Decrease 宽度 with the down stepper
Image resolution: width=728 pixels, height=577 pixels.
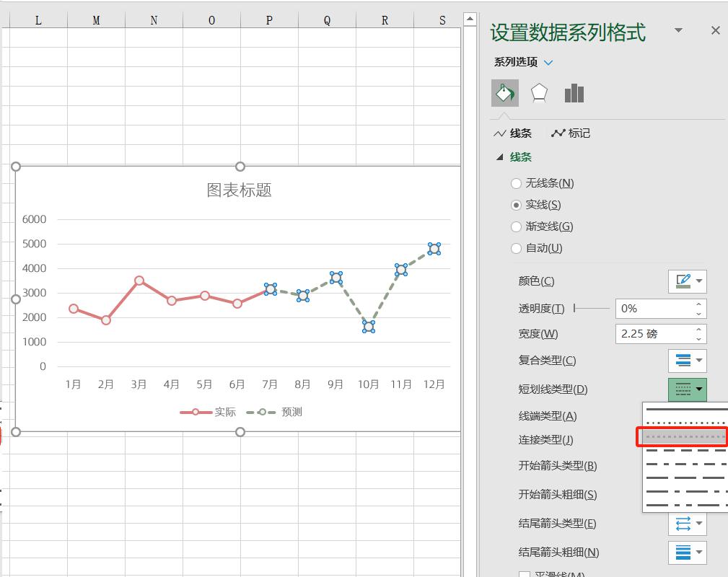tap(698, 339)
